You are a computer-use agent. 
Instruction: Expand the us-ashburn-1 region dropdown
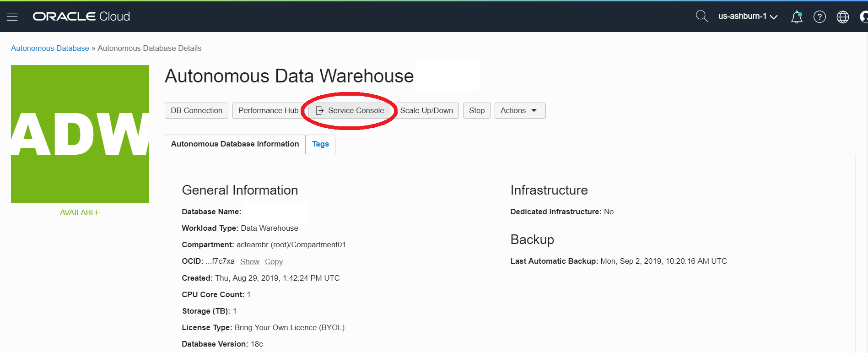pos(748,16)
